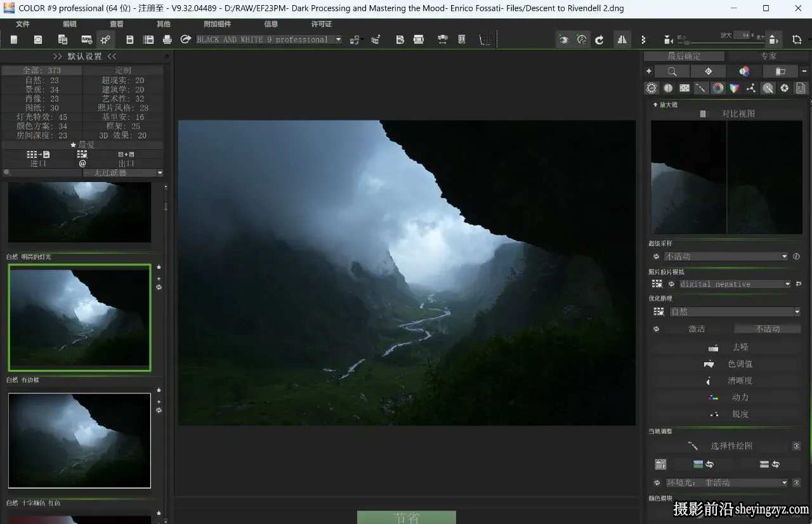Switch to the 最后确定 tab
Screen dimensions: 812x524
click(x=684, y=56)
